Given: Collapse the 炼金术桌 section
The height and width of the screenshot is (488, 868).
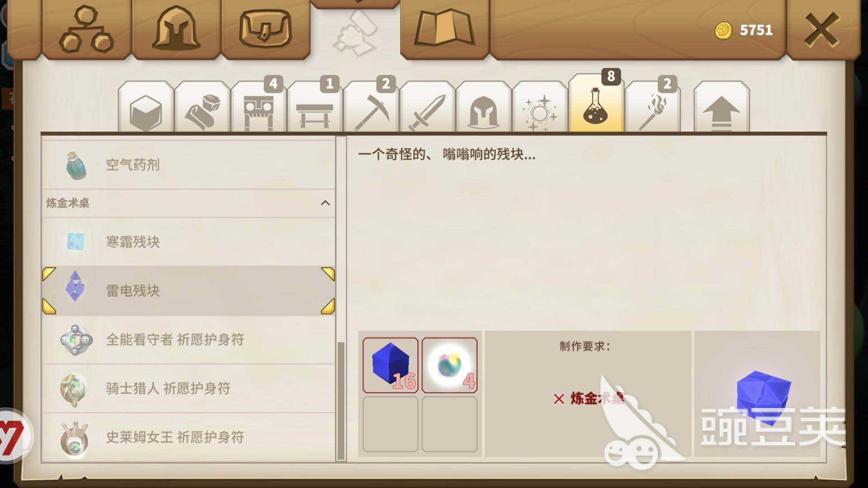Looking at the screenshot, I should [325, 203].
